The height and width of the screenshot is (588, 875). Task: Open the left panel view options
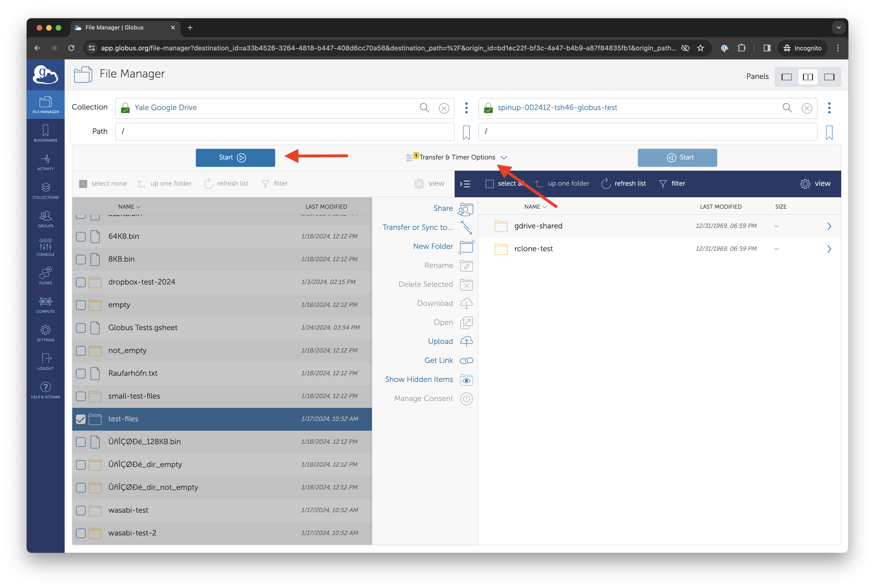pos(429,183)
